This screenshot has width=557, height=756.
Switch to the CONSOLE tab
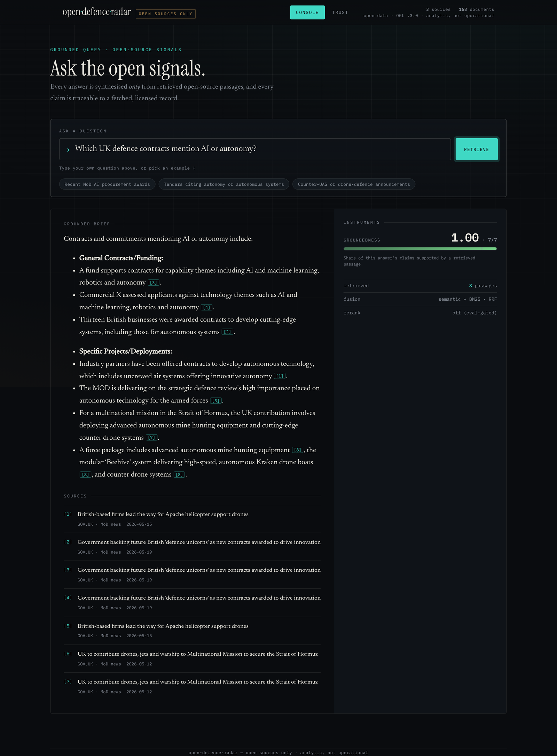click(x=307, y=13)
